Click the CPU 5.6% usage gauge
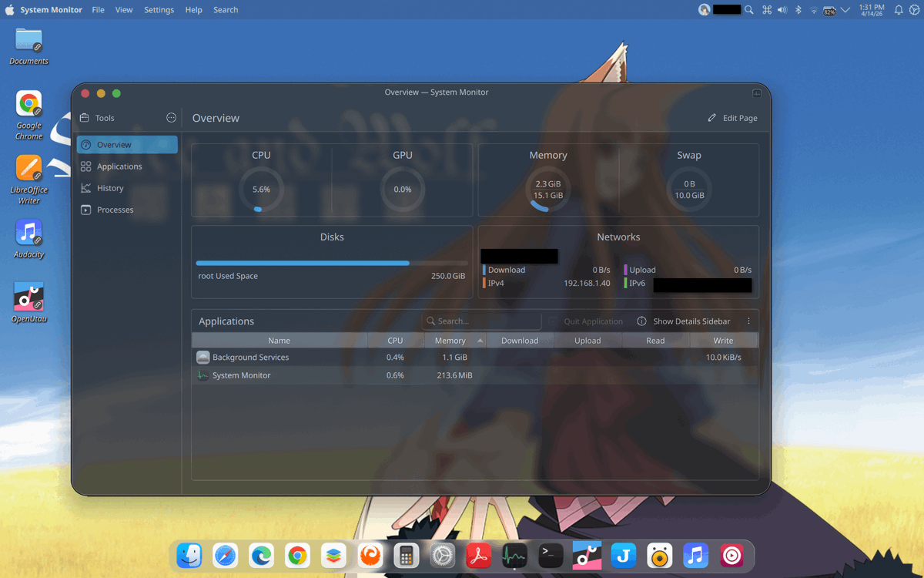924x578 pixels. 261,190
